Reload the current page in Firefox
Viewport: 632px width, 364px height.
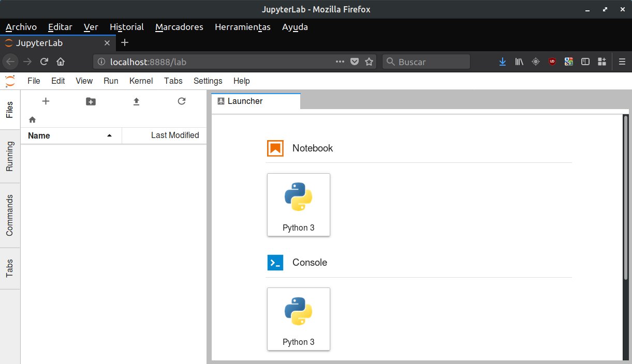tap(44, 62)
